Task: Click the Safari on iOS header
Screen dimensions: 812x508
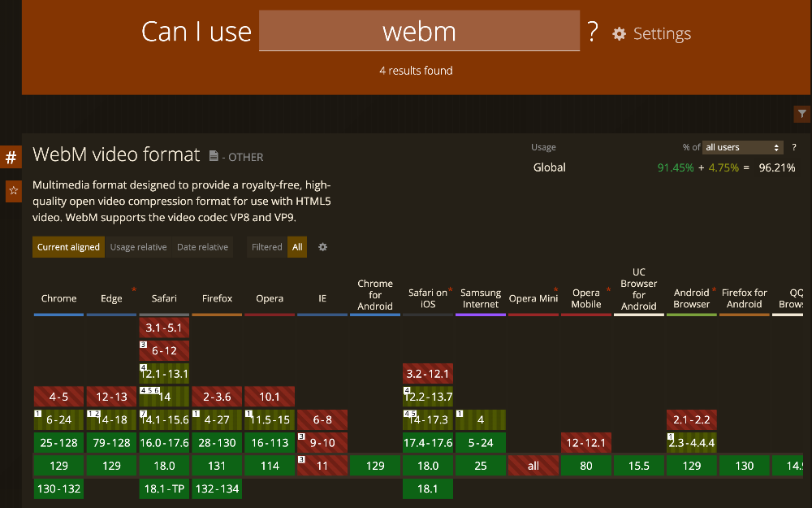Action: (428, 298)
